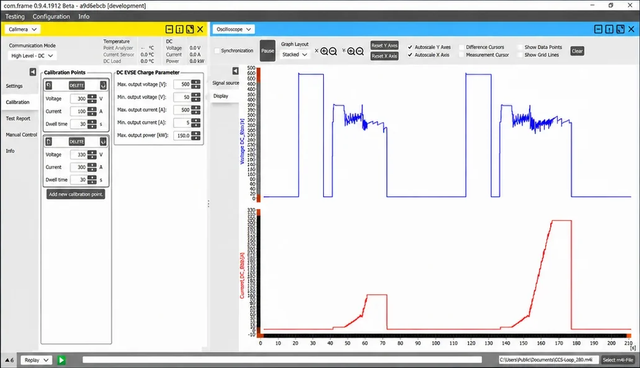Zoom out on the Y axis
The image size is (640, 368).
pos(360,51)
